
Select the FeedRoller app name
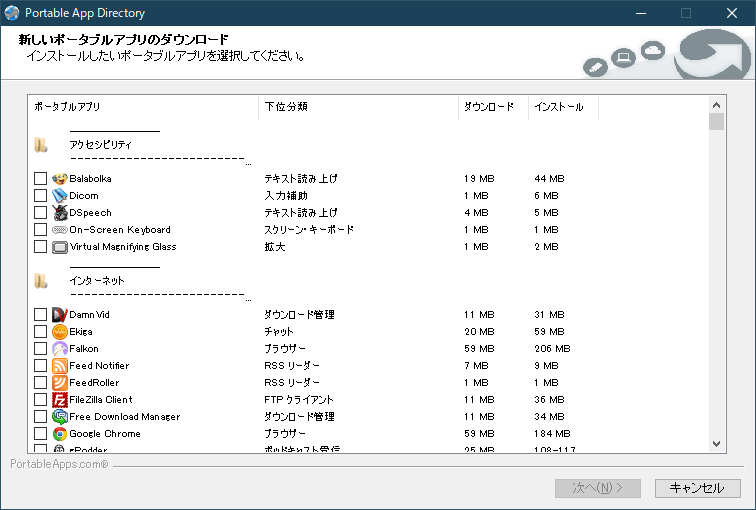[94, 383]
